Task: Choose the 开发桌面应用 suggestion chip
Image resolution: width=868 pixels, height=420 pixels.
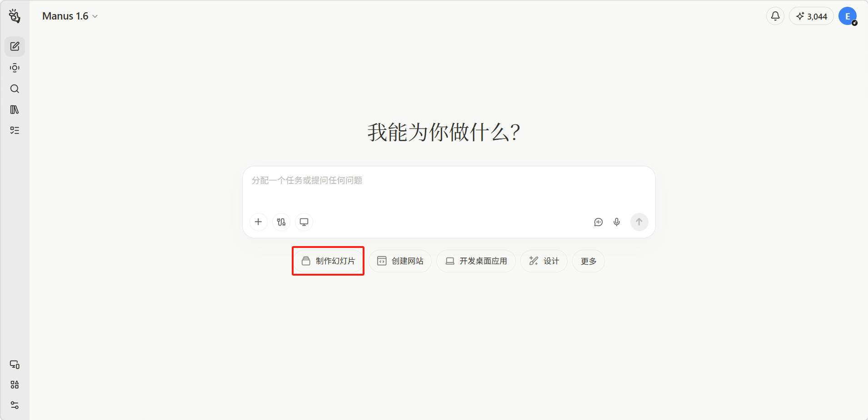Action: pyautogui.click(x=476, y=261)
